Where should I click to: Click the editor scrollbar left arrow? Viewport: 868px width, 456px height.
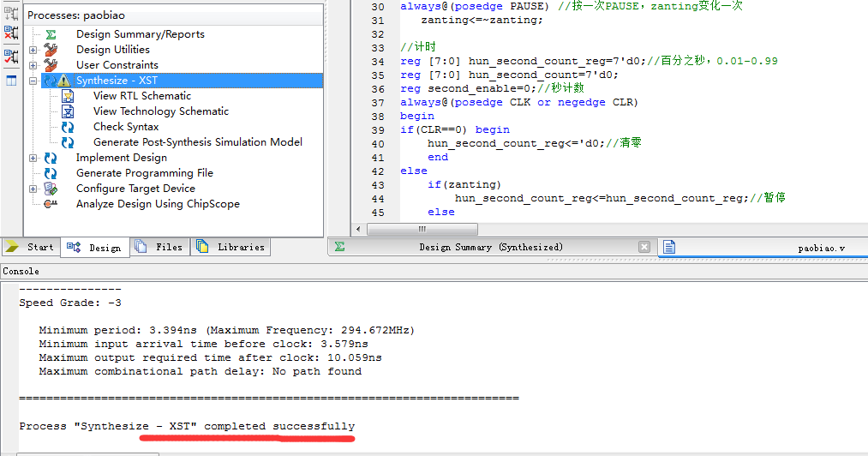(358, 230)
